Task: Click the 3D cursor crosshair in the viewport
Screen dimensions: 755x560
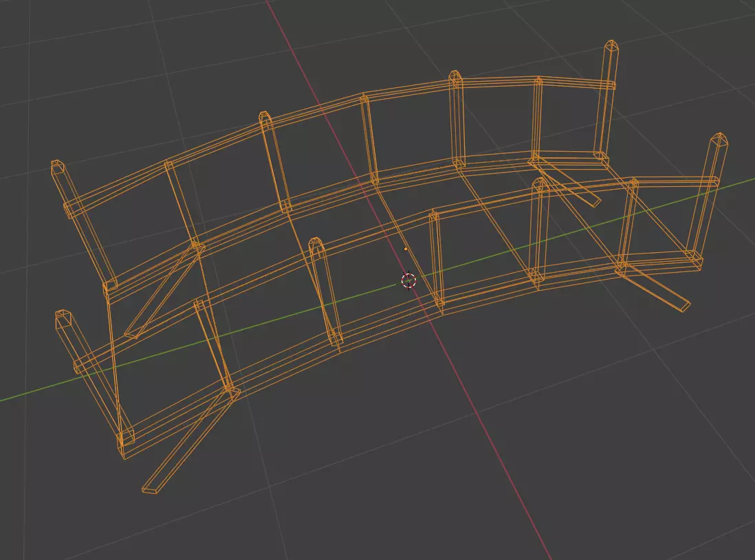Action: click(408, 280)
